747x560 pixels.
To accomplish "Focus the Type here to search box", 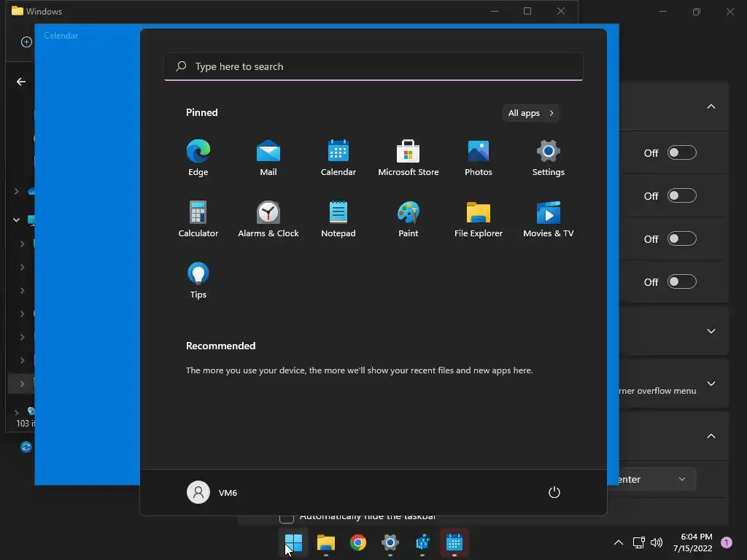I will tap(373, 66).
